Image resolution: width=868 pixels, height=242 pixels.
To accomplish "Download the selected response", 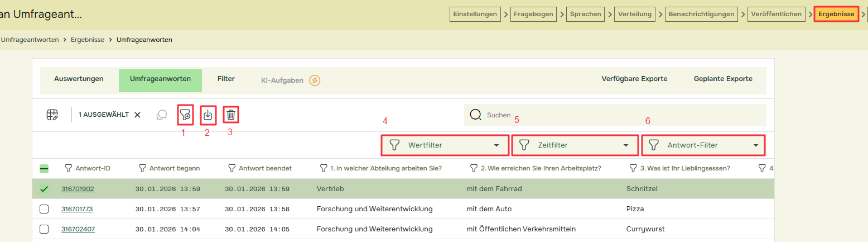I will [x=208, y=115].
